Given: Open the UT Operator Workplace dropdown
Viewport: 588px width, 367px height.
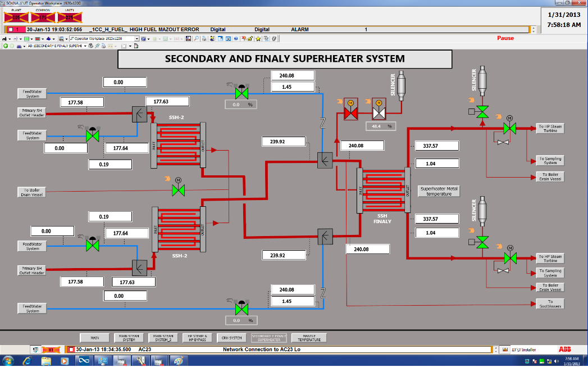Looking at the screenshot, I should [136, 39].
